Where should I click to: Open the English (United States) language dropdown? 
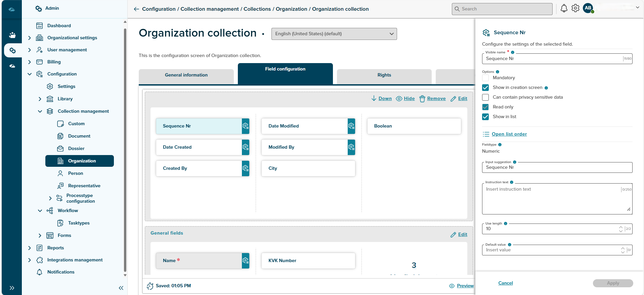334,34
